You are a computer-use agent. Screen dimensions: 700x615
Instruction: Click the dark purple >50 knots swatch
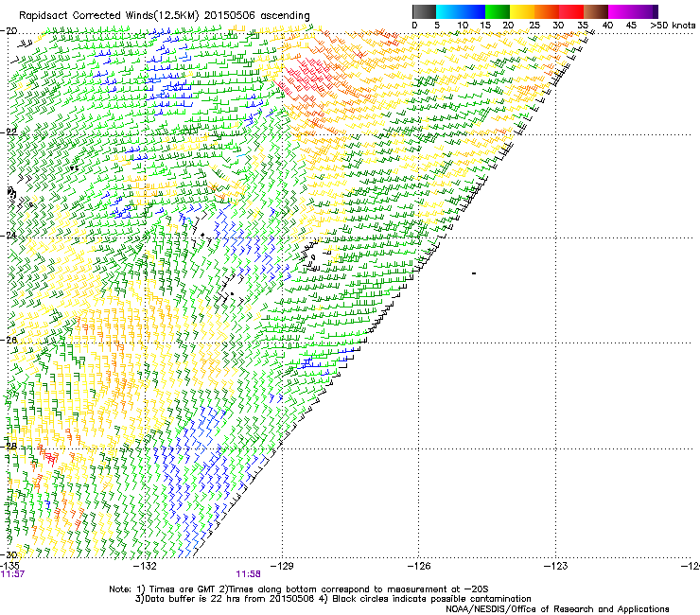656,11
